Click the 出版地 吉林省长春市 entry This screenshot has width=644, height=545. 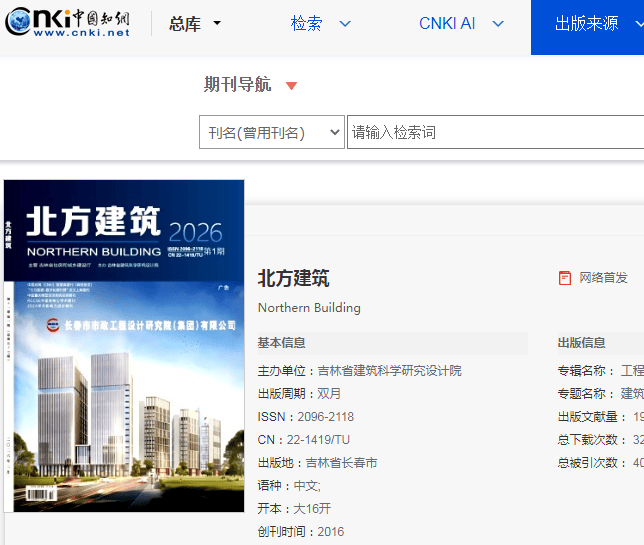pos(317,463)
